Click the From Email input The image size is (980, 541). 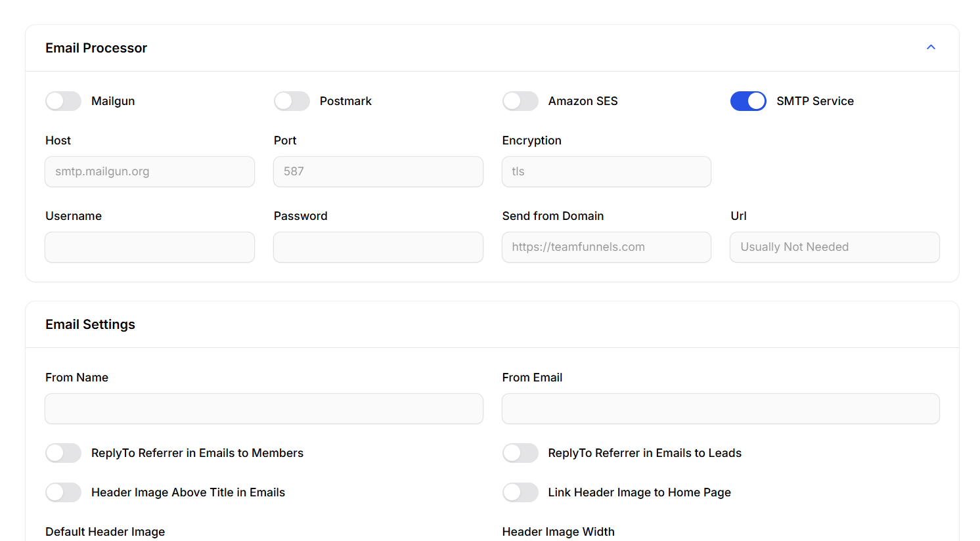(x=721, y=408)
